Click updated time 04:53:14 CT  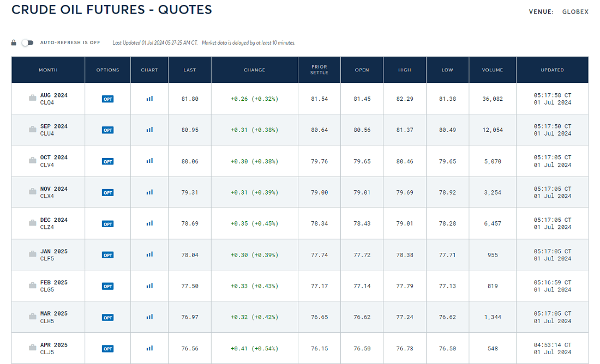(x=553, y=345)
